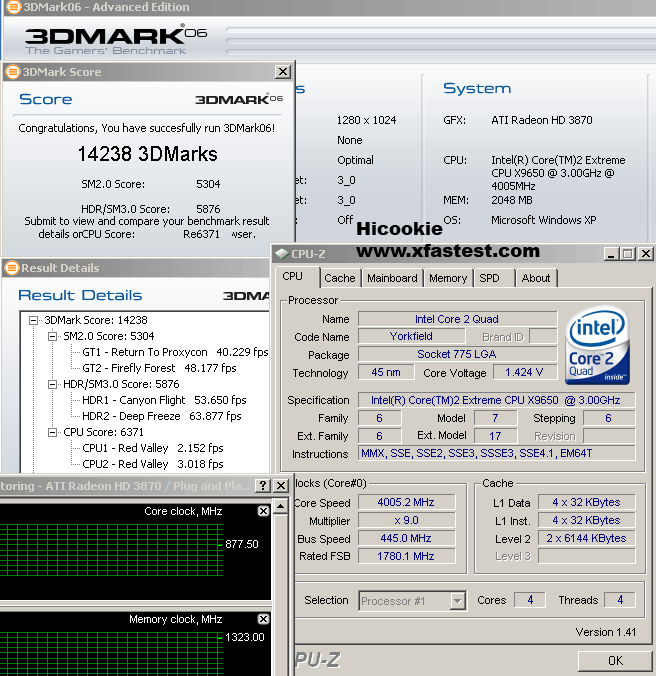Hide the Core clock graph with its X
The image size is (656, 676).
pyautogui.click(x=263, y=511)
